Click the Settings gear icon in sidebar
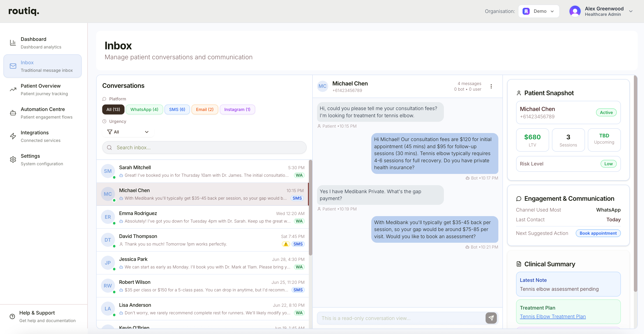644x334 pixels. click(13, 160)
